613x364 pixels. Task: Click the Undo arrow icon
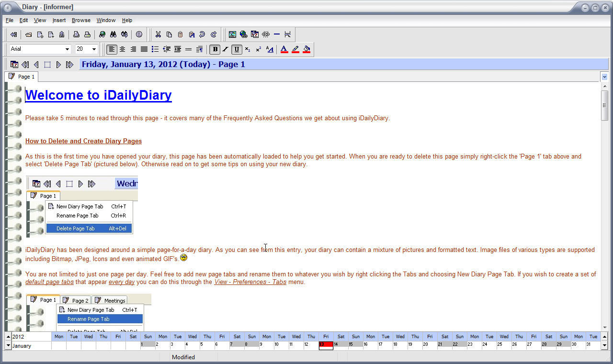[x=203, y=34]
